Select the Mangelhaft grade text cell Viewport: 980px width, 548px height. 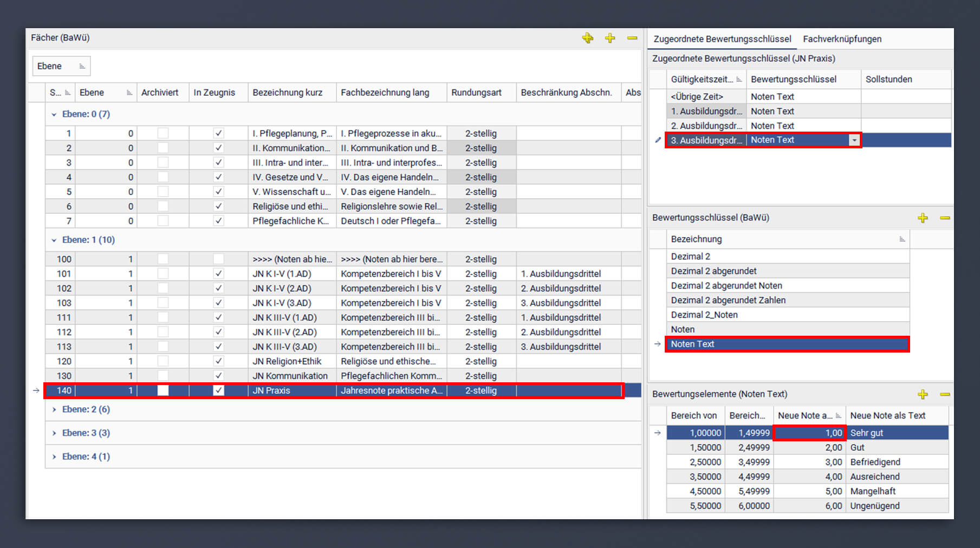point(897,492)
